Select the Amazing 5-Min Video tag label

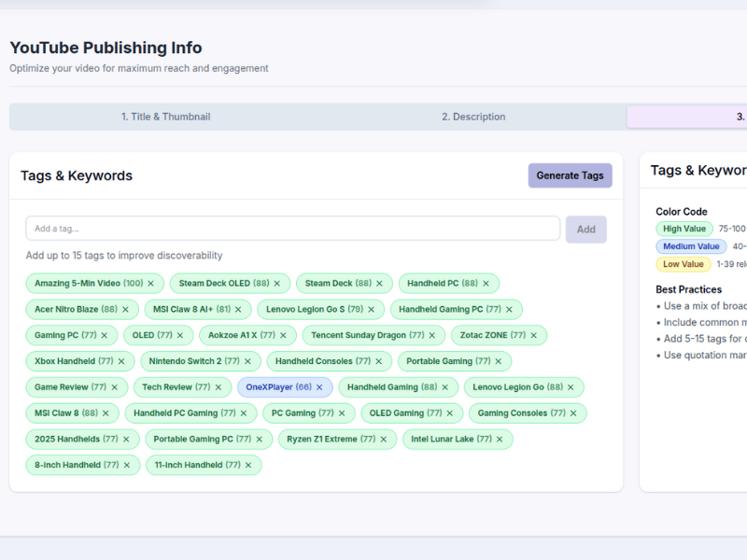(x=89, y=284)
